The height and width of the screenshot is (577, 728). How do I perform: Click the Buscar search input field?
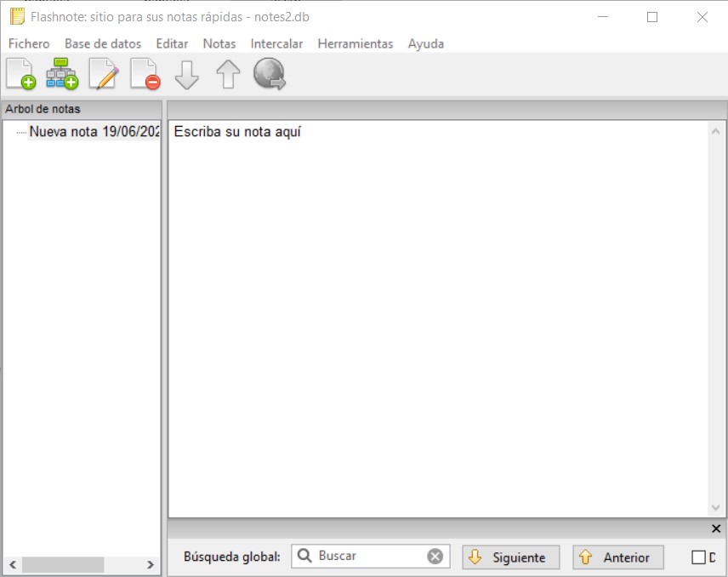coord(370,557)
